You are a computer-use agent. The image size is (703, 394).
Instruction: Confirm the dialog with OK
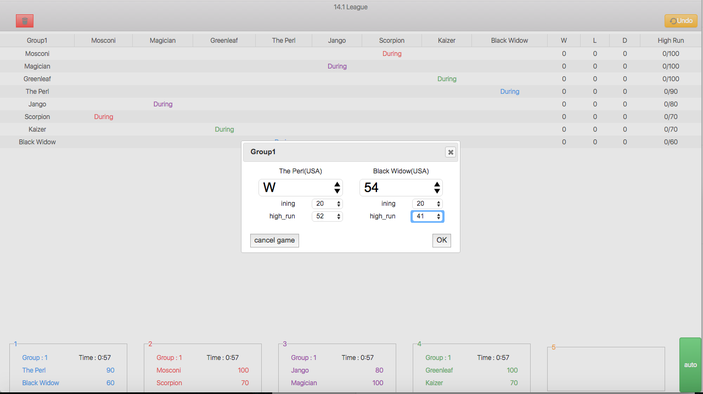[x=442, y=240]
